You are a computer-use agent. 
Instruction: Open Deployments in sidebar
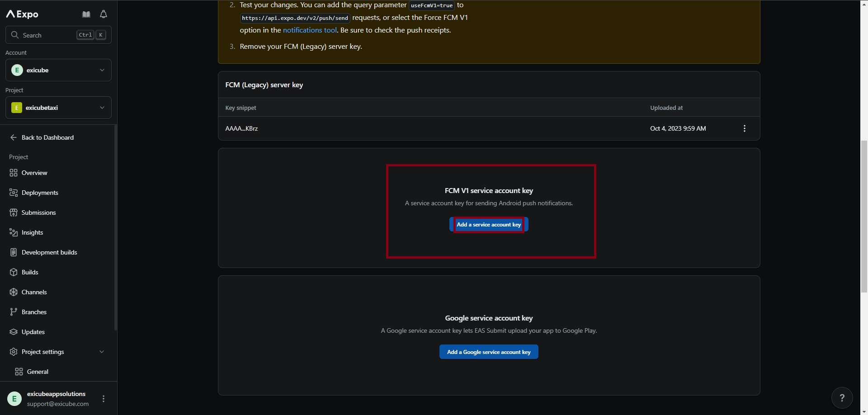[x=40, y=193]
